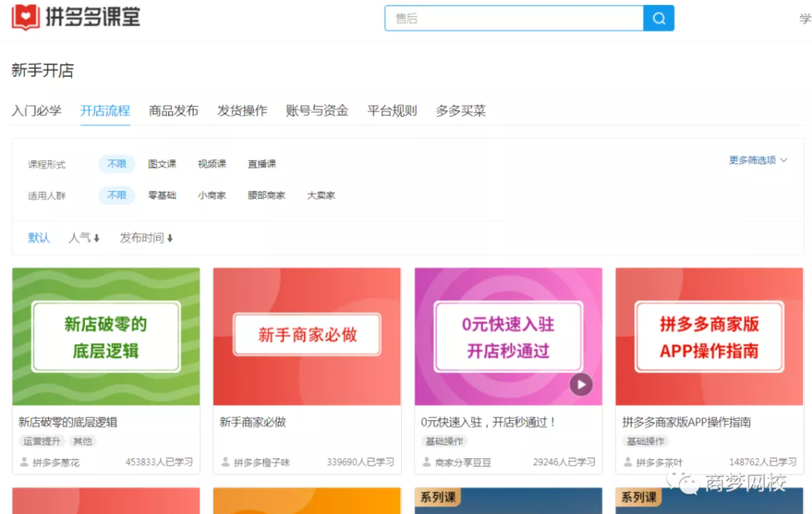
Task: Click the author avatar icon beside 商家分享豆豆
Action: pos(426,462)
